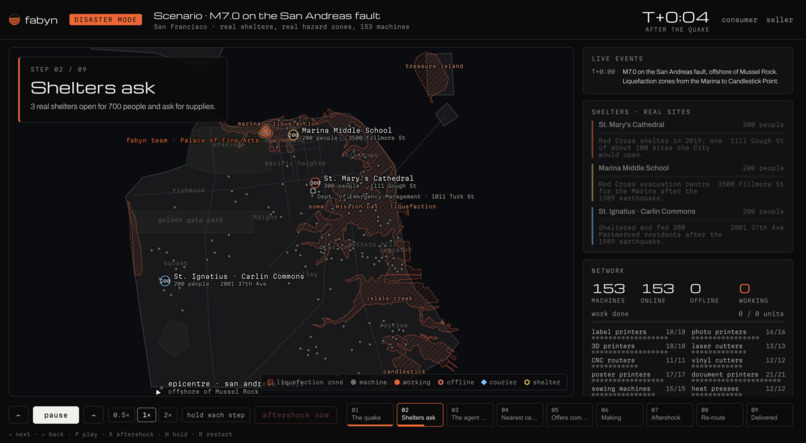Viewport: 806px width, 443px height.
Task: Click the CNC routers 11/11 row
Action: pos(638,363)
